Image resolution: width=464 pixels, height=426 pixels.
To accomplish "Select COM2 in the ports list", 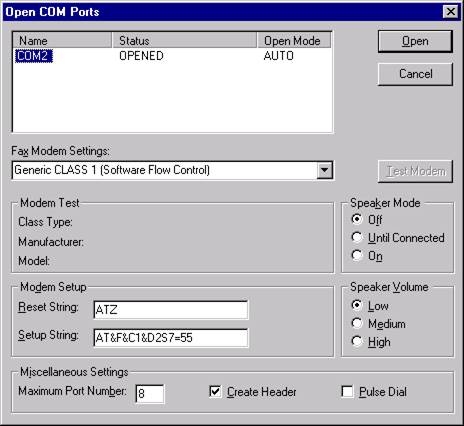I will tap(34, 56).
